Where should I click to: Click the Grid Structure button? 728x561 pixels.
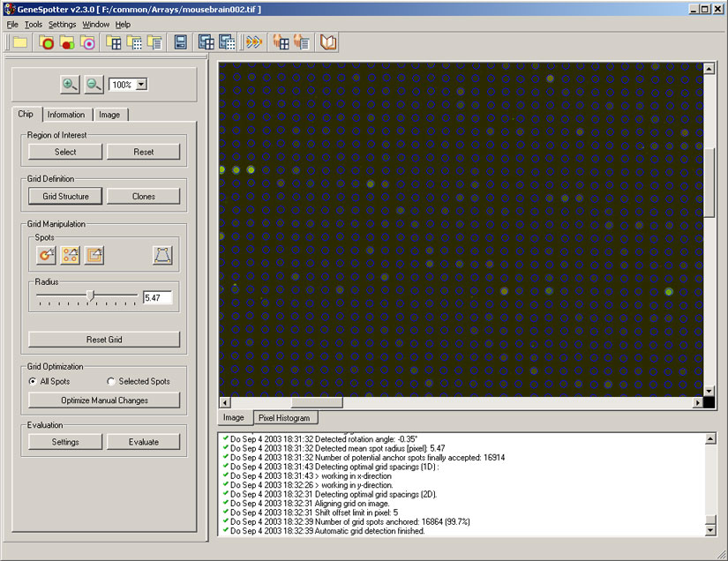pos(65,197)
